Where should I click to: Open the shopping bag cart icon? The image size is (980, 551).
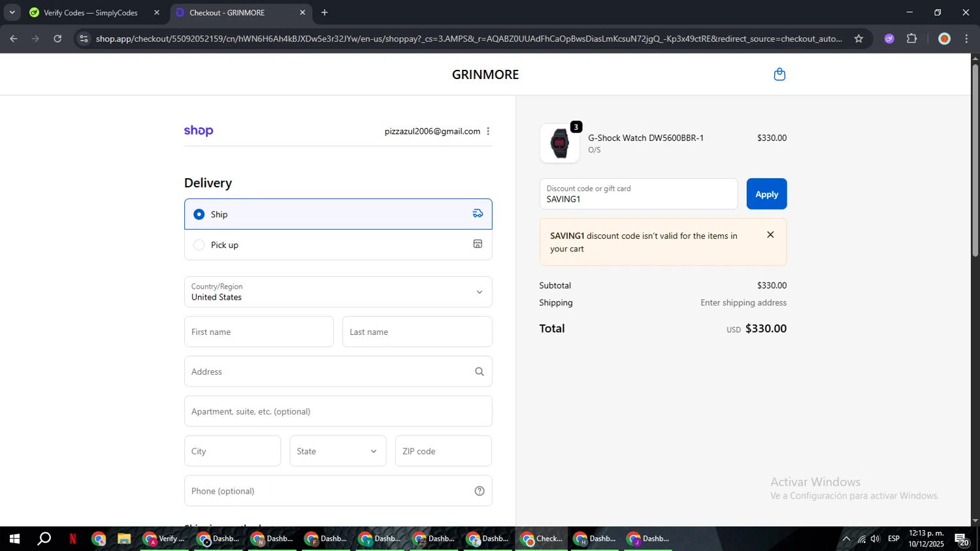(779, 74)
